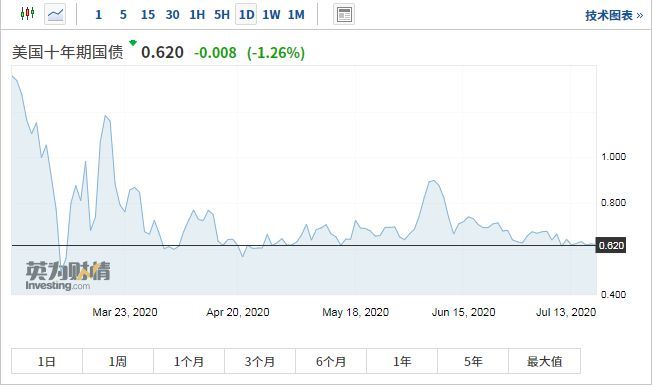Select the 5 minute interval
The image size is (653, 392).
pos(123,15)
